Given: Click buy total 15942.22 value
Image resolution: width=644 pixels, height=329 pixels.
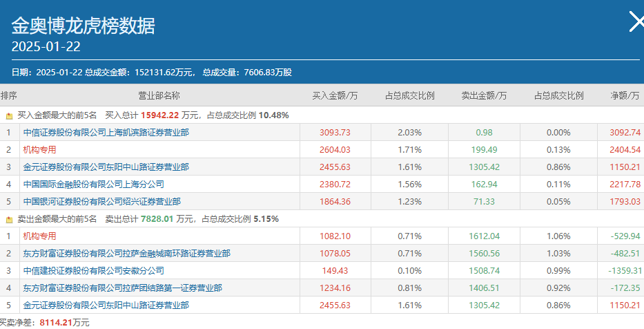Looking at the screenshot, I should tap(159, 115).
